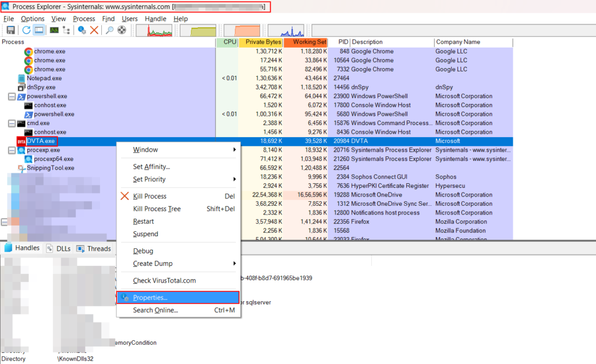Screen dimensions: 596x364
Task: Open the Options menu
Action: point(33,19)
